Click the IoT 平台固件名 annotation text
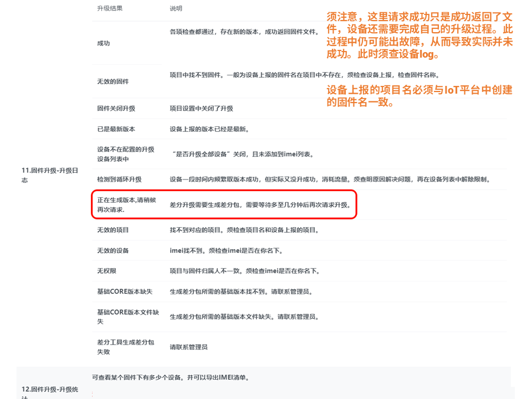Image resolution: width=532 pixels, height=399 pixels. pyautogui.click(x=420, y=96)
